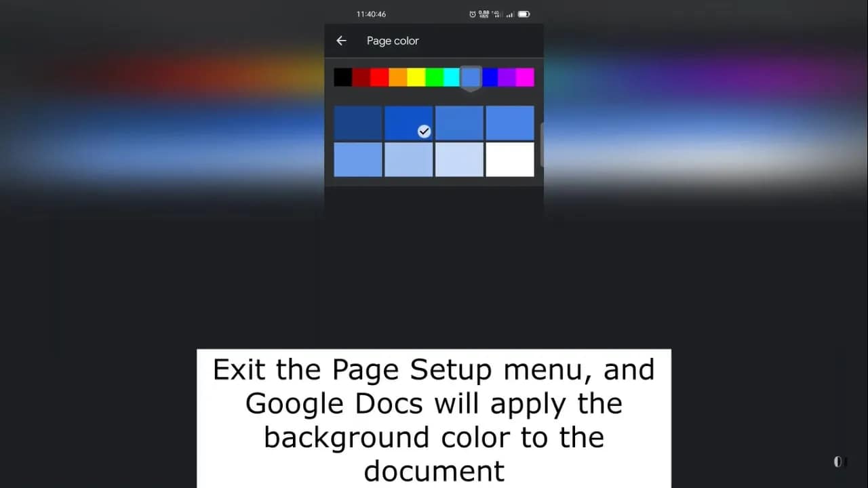Choose the third blue shade in top row
The image size is (868, 488).
click(459, 123)
